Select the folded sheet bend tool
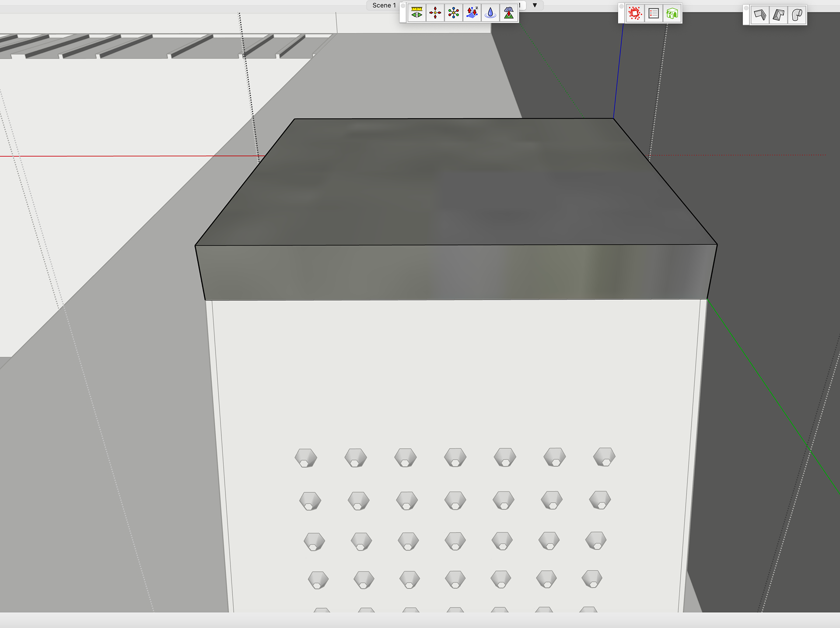840x628 pixels. point(760,15)
